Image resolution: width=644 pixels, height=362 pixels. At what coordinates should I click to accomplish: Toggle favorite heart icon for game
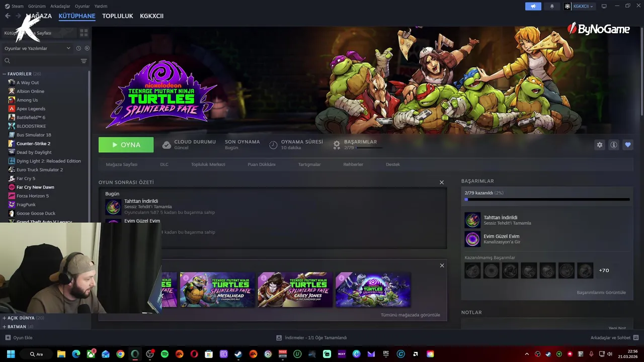[627, 145]
